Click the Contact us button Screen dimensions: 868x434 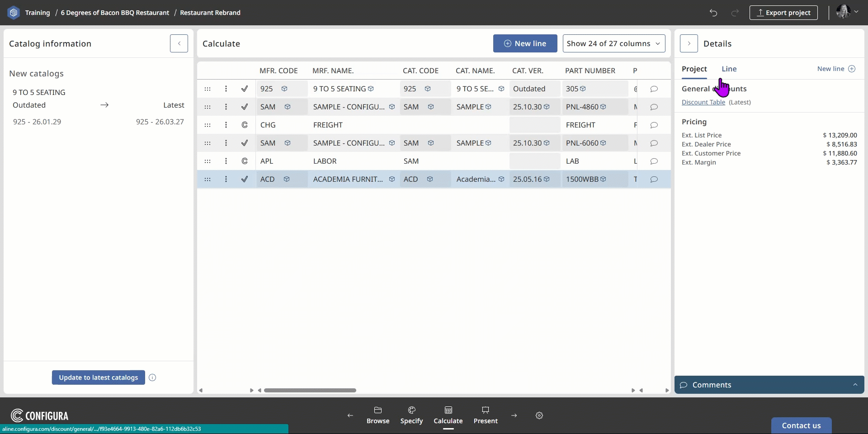click(x=801, y=425)
